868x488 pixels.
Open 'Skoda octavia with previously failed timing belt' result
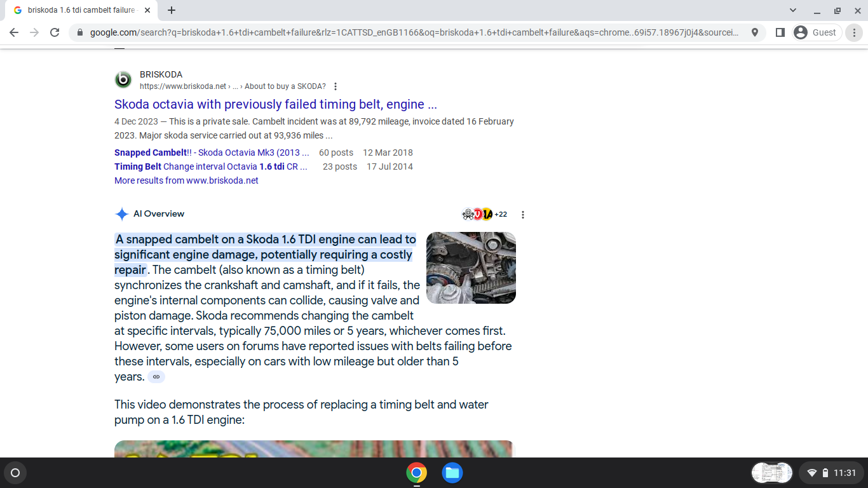(x=276, y=104)
